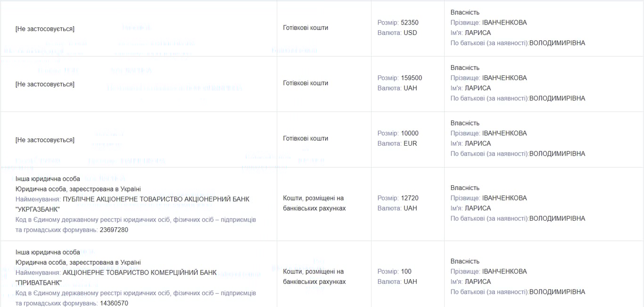
Task: Click "Готівкові кошти" in the EUR row
Action: point(305,139)
